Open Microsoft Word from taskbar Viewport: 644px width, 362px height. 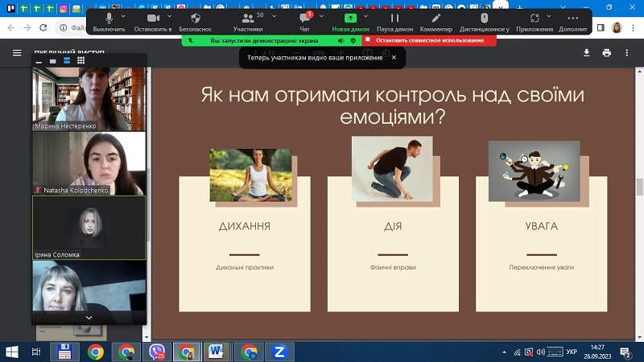216,352
